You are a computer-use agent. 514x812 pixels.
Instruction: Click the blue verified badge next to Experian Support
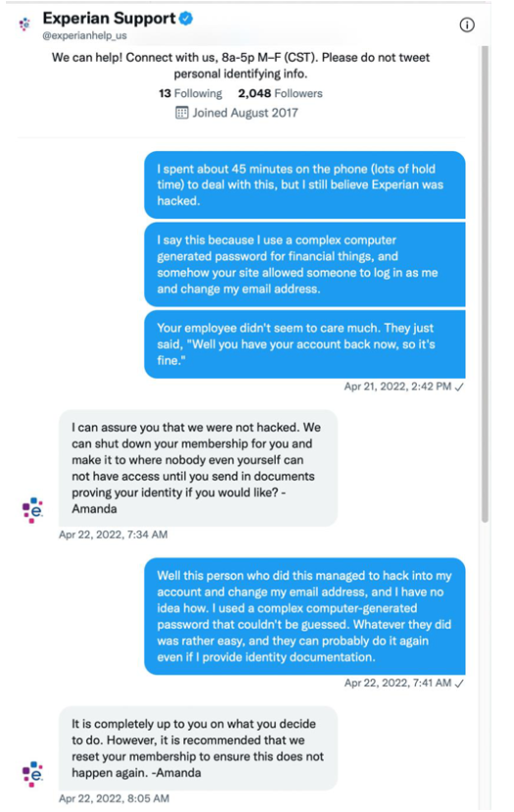186,19
